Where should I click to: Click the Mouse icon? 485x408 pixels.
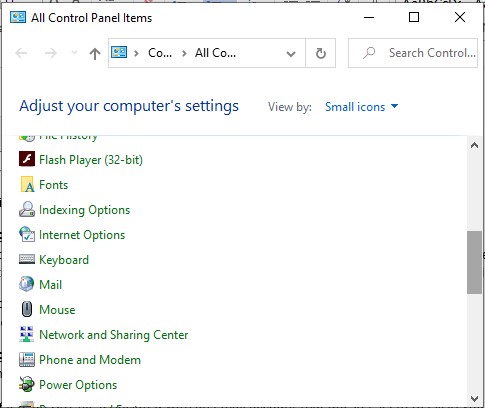click(27, 309)
